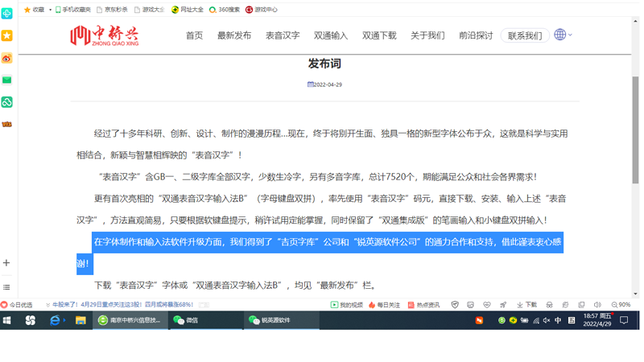Open 今日优选 in status bar
644x362 pixels.
click(x=16, y=305)
